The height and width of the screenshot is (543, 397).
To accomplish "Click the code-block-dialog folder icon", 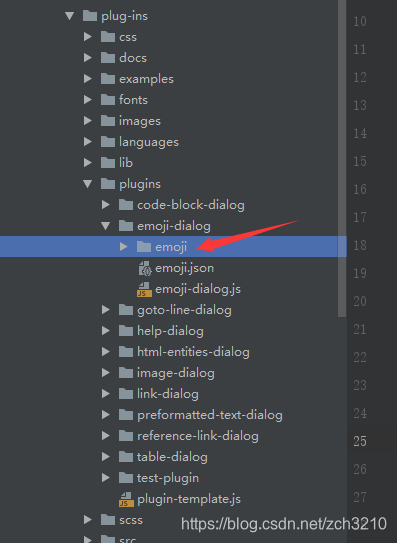I will (126, 205).
